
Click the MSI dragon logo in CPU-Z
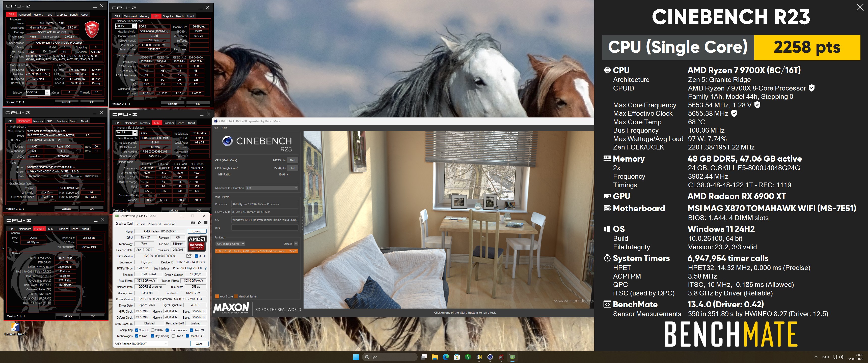[92, 29]
